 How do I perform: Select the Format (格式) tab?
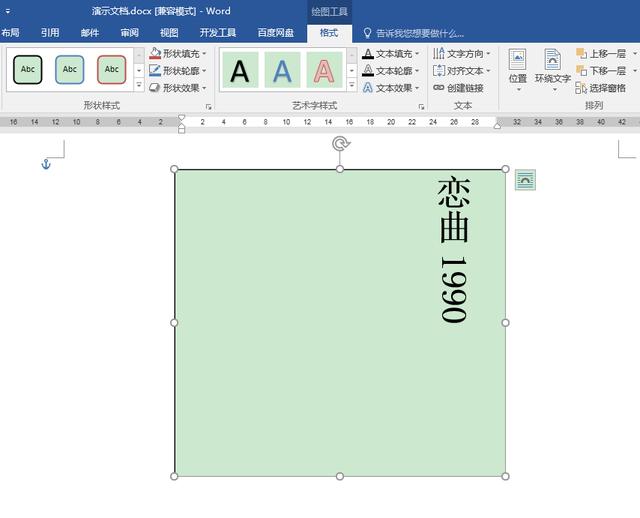click(x=329, y=33)
